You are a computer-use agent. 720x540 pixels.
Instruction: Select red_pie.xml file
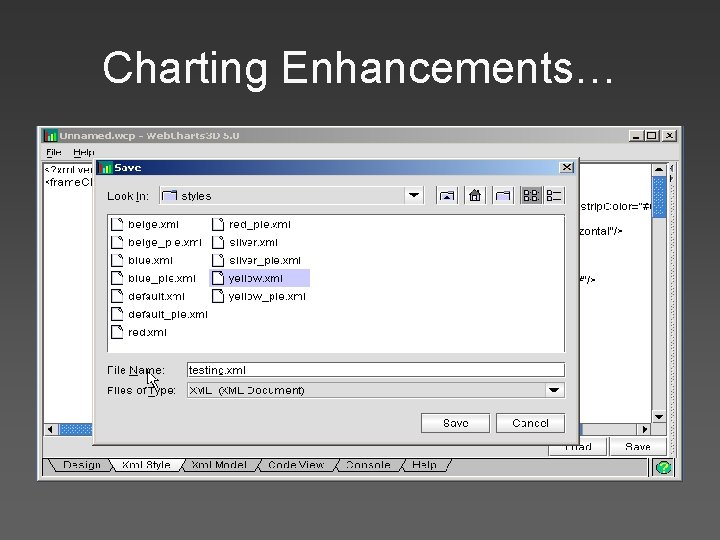[251, 225]
